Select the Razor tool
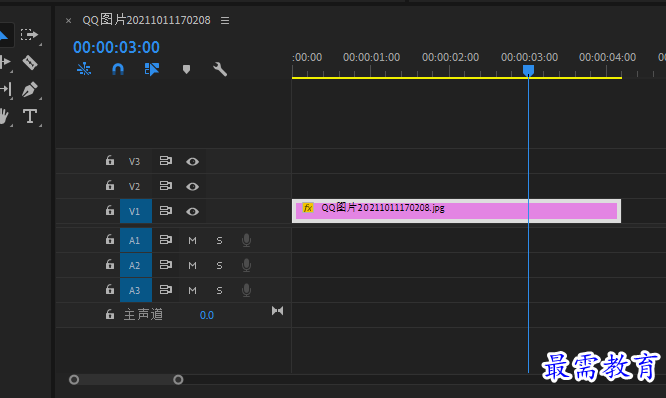The height and width of the screenshot is (398, 666). [30, 62]
